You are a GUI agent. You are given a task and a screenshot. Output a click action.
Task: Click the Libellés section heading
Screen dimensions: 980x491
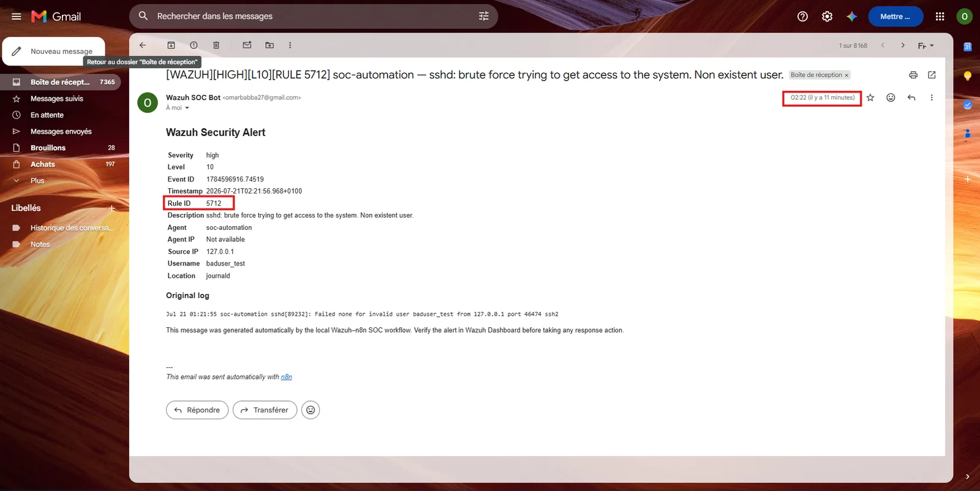pyautogui.click(x=26, y=208)
